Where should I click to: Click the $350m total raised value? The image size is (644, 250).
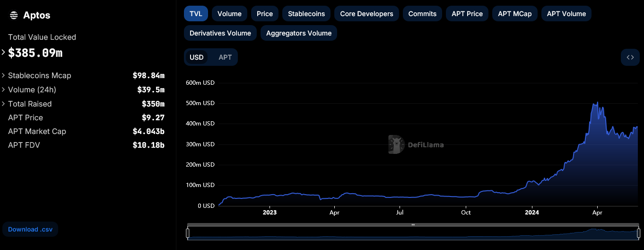(153, 104)
